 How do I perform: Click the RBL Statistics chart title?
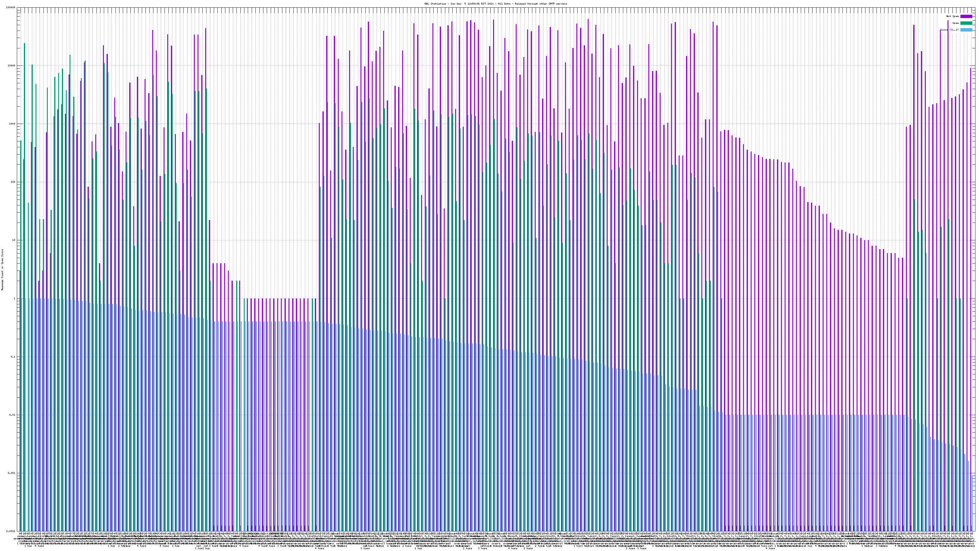click(495, 4)
